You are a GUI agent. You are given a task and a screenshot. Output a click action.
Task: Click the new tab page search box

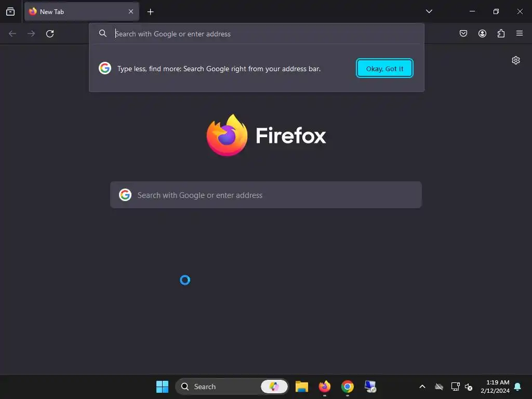pos(266,195)
